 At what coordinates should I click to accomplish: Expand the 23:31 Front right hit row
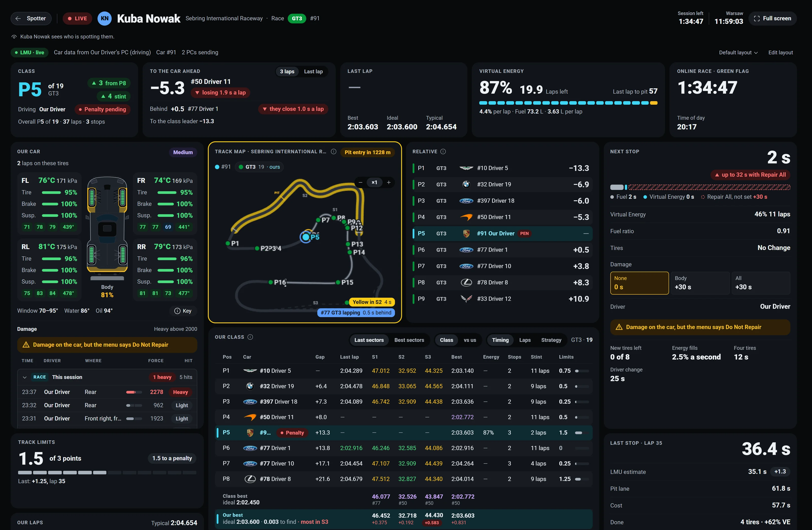coord(107,419)
